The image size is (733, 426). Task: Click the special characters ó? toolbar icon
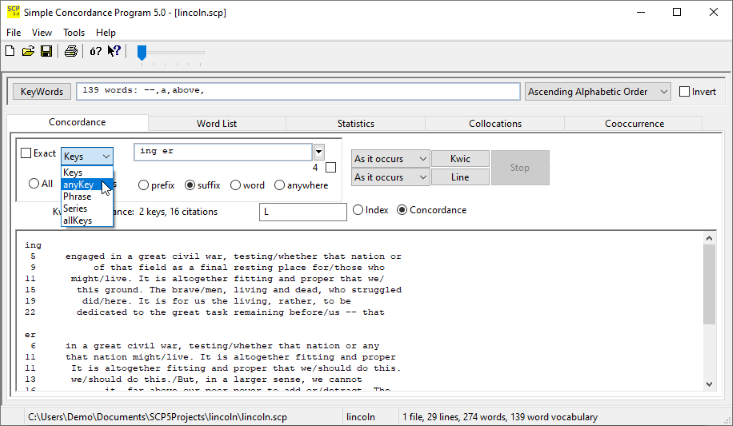[96, 52]
